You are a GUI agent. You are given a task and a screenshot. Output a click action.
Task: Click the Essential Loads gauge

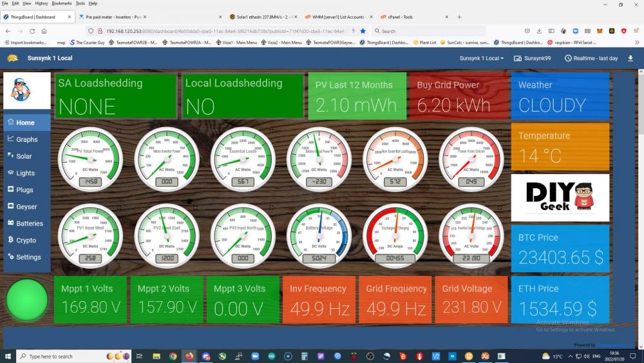[x=243, y=159]
